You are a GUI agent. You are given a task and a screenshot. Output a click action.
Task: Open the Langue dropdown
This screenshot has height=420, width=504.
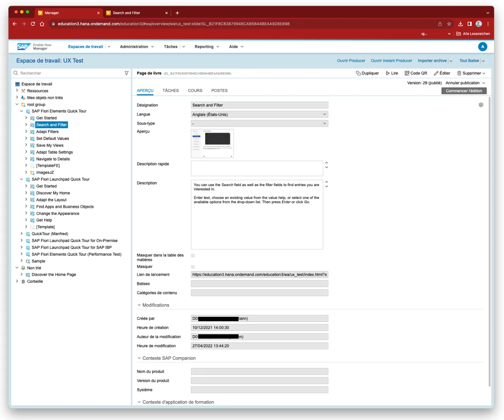(259, 114)
